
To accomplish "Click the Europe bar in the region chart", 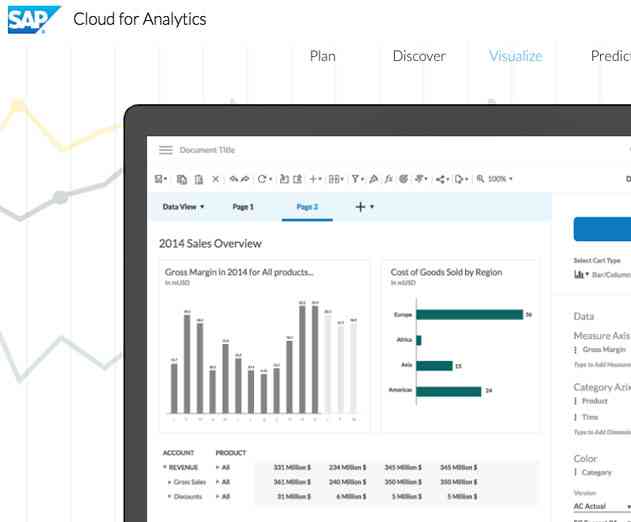I will [470, 314].
